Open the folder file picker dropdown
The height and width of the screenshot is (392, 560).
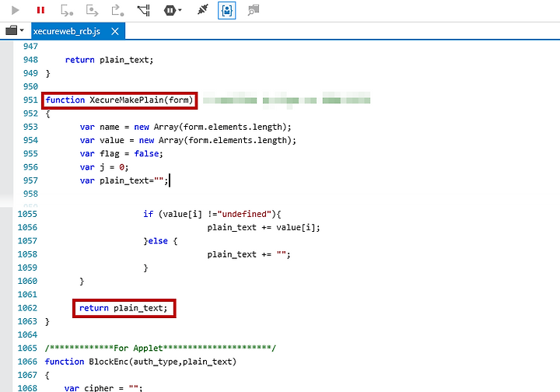point(15,30)
